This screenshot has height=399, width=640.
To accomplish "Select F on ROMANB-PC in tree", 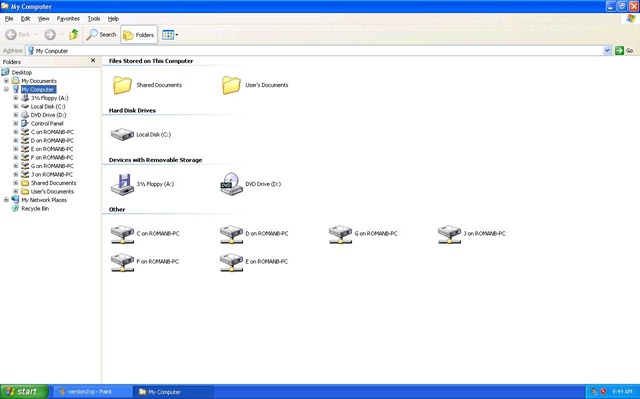I will [x=52, y=157].
